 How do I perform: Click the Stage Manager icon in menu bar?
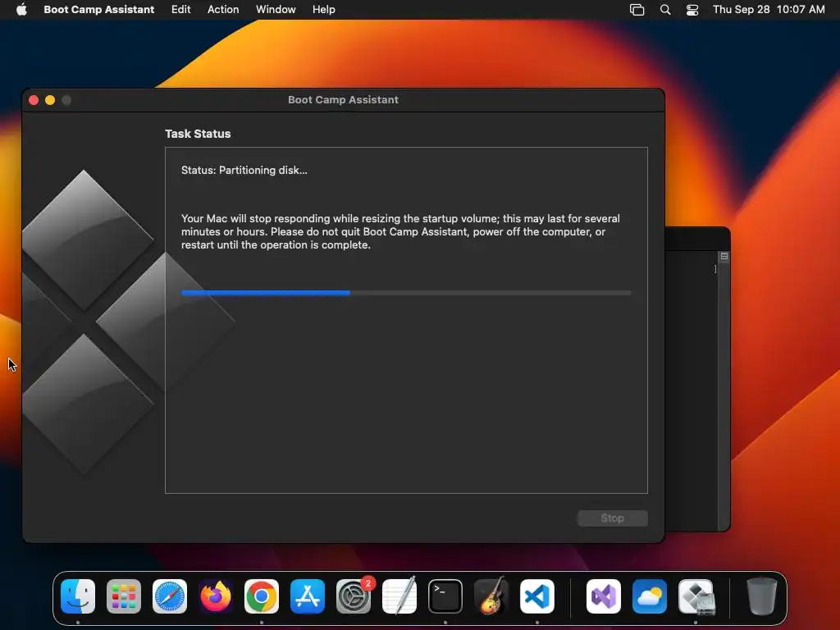pyautogui.click(x=637, y=10)
